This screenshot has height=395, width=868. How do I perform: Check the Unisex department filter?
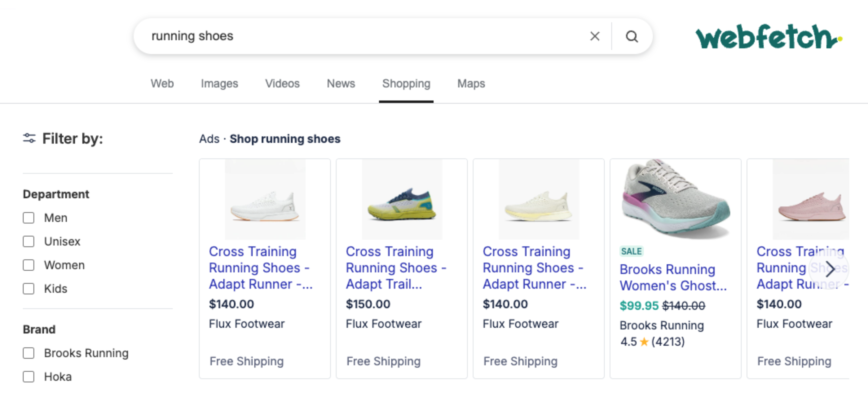29,241
